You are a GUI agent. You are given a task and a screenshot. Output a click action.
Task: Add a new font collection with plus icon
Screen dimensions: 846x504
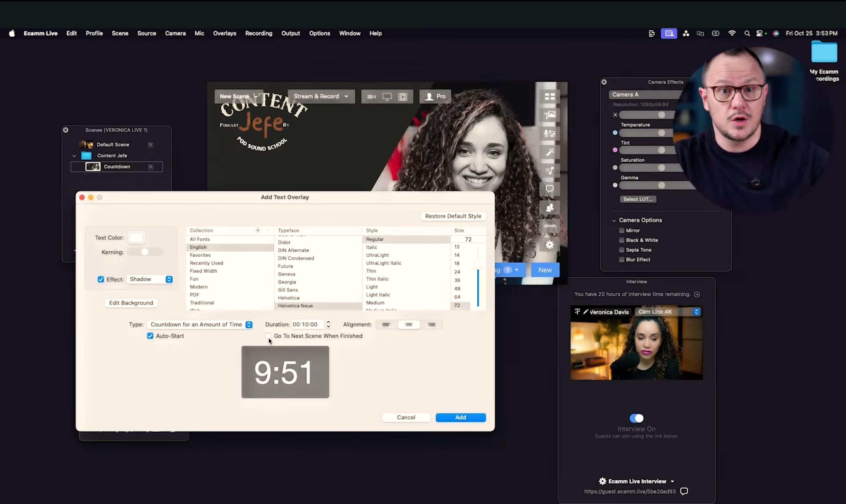click(x=258, y=230)
